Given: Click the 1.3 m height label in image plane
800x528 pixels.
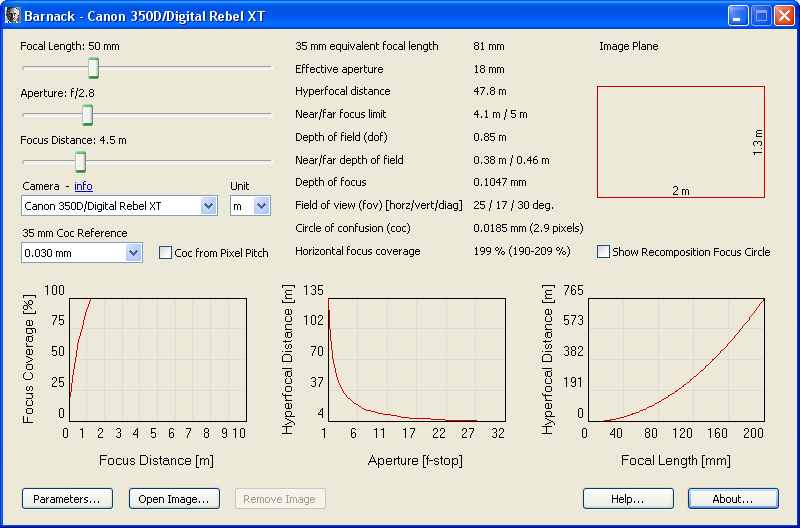Looking at the screenshot, I should pyautogui.click(x=758, y=142).
